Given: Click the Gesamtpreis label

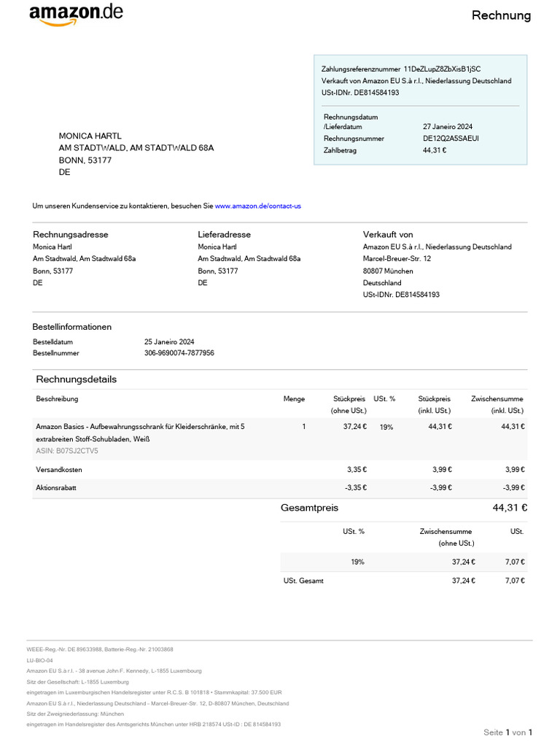Looking at the screenshot, I should point(309,508).
